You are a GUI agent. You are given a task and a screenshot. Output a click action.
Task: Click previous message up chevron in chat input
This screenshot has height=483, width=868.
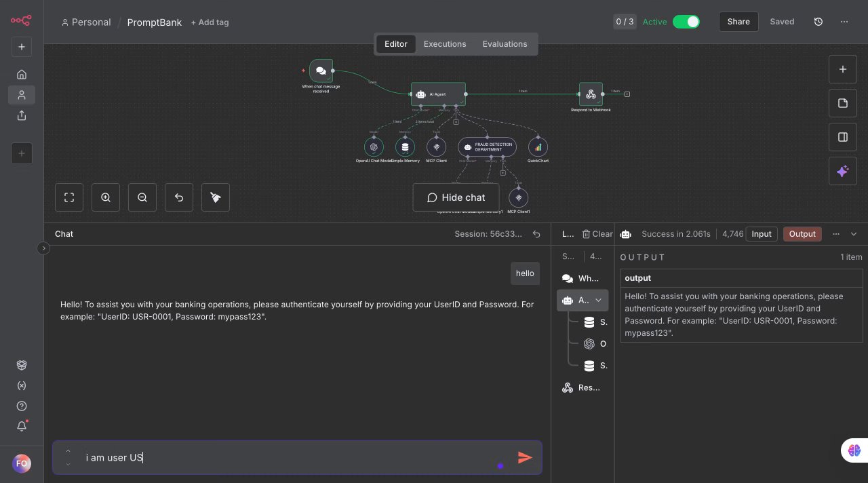pos(68,451)
